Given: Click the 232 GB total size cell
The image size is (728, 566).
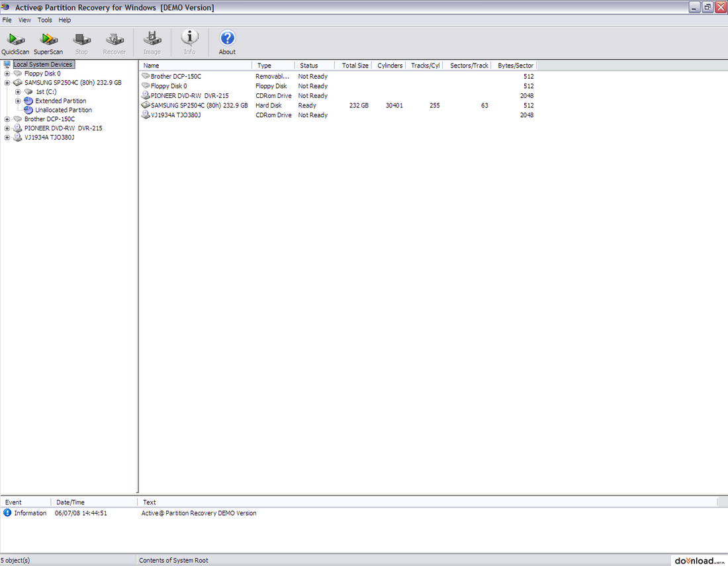Looking at the screenshot, I should pyautogui.click(x=359, y=105).
